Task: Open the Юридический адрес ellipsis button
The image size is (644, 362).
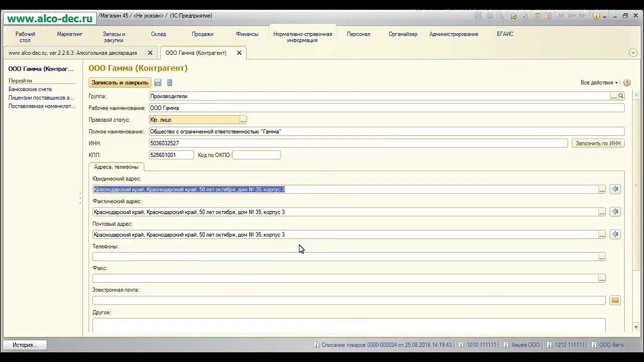Action: (602, 190)
